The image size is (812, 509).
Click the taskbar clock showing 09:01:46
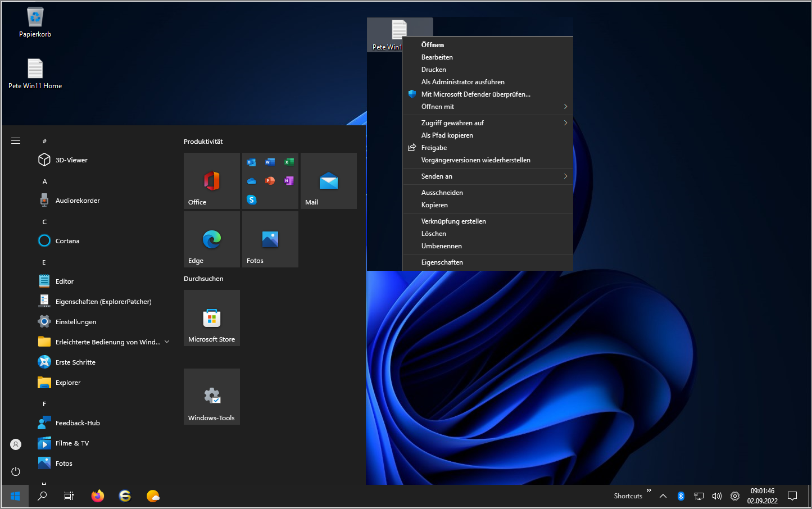coord(762,496)
